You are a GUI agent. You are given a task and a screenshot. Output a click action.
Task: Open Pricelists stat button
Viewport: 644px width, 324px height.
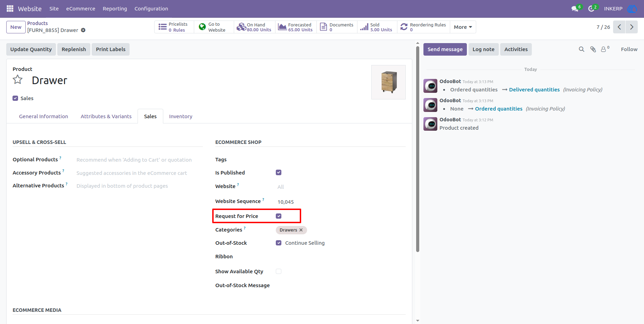click(x=174, y=27)
